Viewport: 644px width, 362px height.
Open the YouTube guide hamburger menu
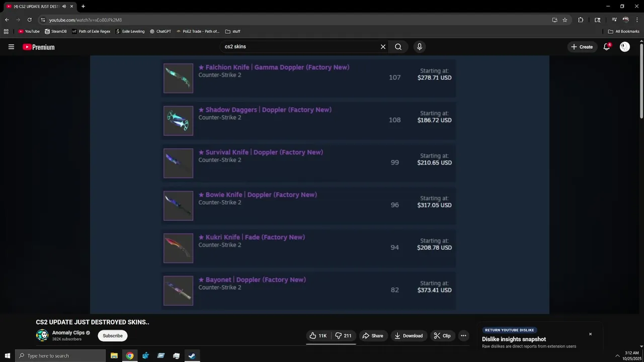[x=11, y=47]
